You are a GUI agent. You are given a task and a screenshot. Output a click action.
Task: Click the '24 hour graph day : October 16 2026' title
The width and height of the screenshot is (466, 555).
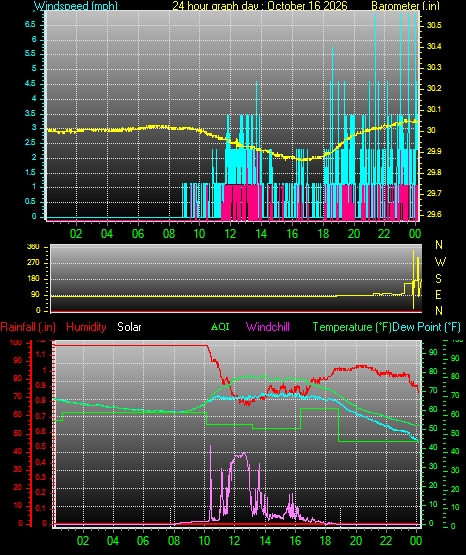(x=260, y=6)
